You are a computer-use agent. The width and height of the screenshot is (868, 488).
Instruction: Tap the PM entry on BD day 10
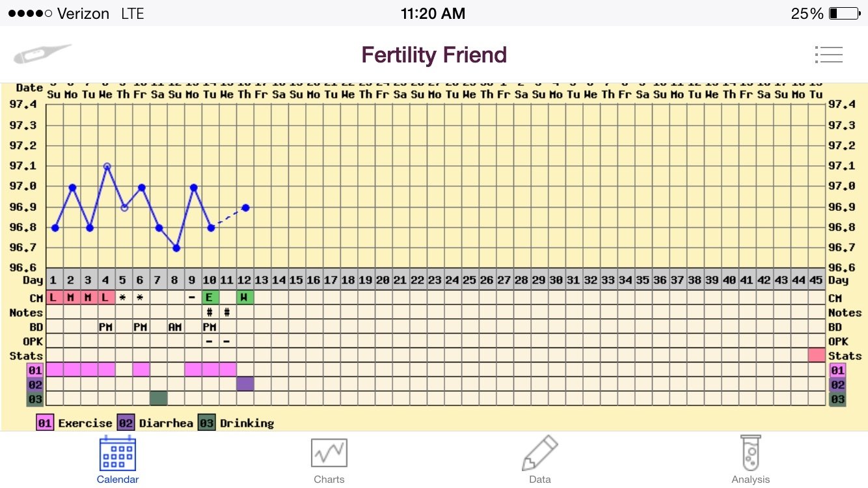(x=210, y=327)
